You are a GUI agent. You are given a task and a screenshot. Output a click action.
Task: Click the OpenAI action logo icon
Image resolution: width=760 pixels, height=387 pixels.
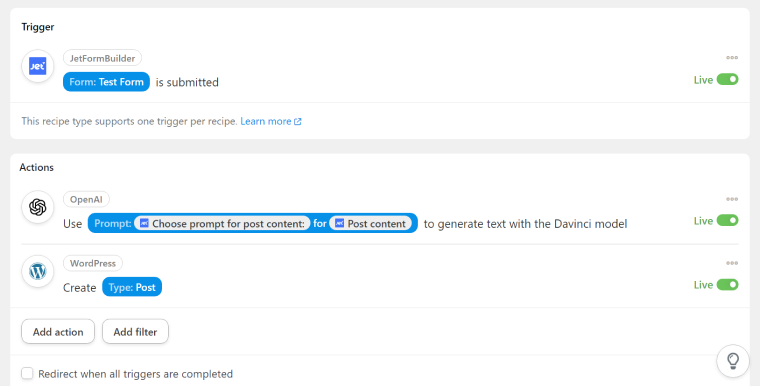click(x=37, y=207)
